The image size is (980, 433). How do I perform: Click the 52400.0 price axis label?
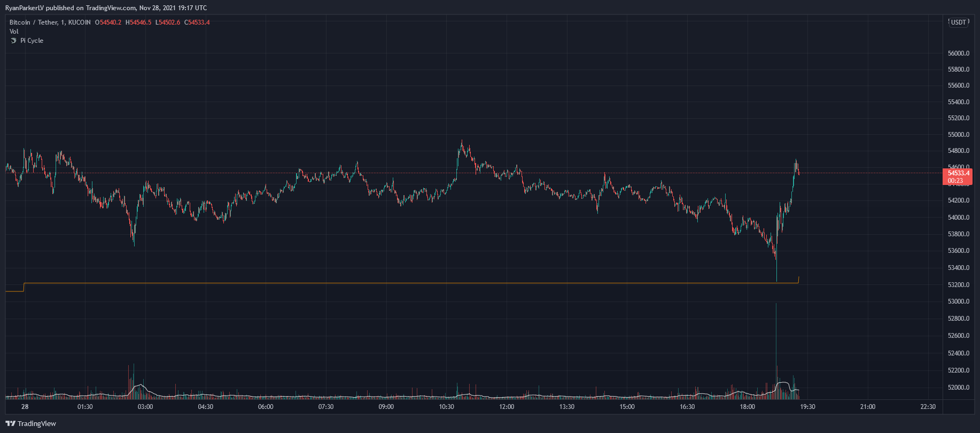coord(958,353)
